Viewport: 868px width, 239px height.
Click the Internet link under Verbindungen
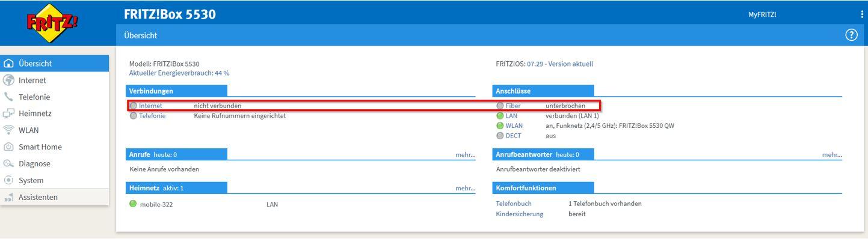coord(150,106)
